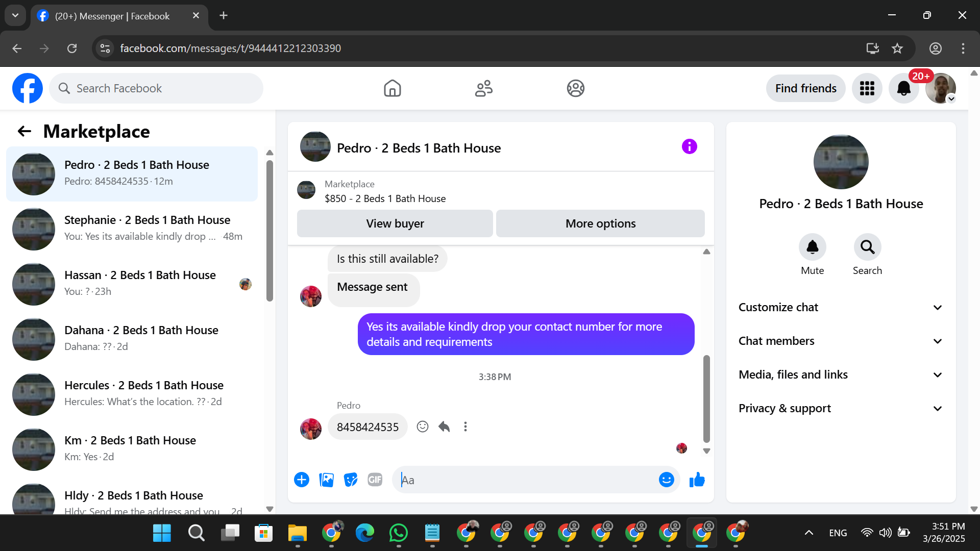Open the Pedro conversation in the list

(132, 174)
